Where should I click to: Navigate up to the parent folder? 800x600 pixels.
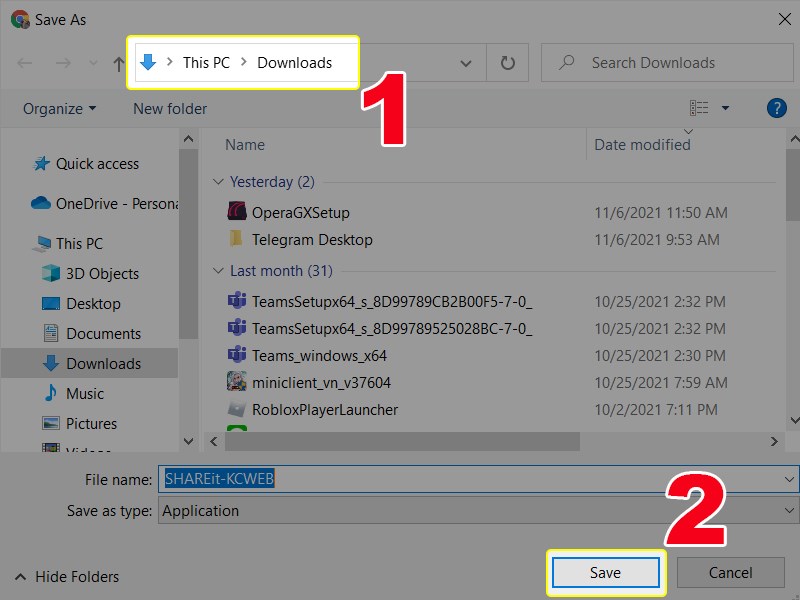[x=117, y=62]
